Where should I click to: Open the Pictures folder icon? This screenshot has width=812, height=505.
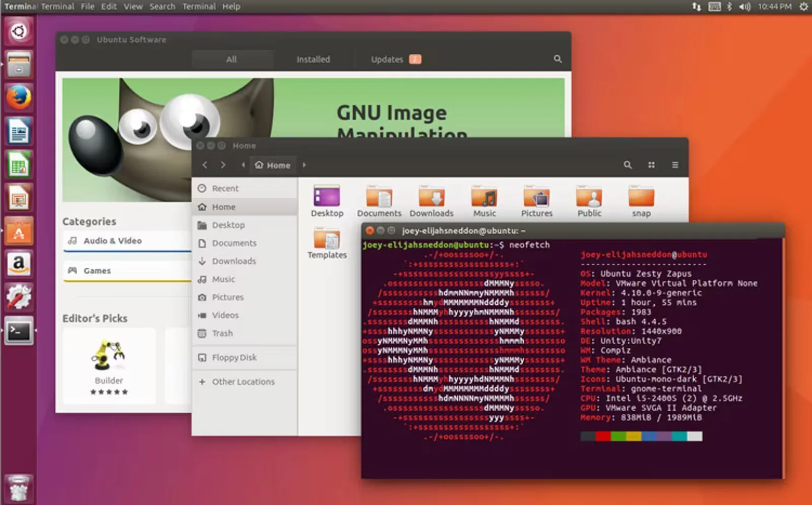coord(536,198)
